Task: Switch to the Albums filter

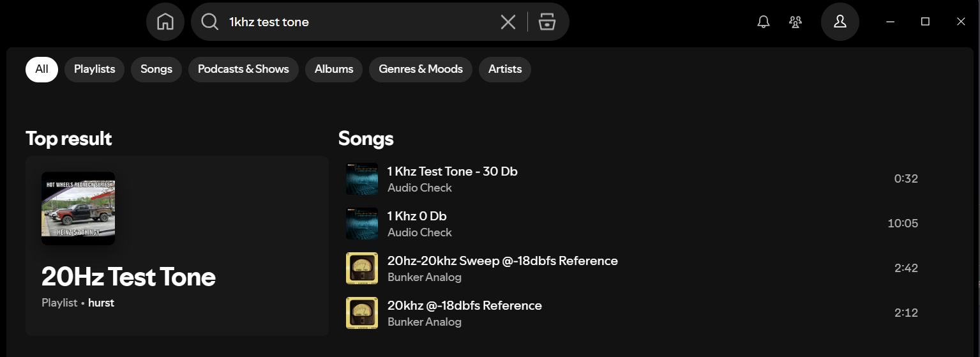Action: (x=334, y=69)
